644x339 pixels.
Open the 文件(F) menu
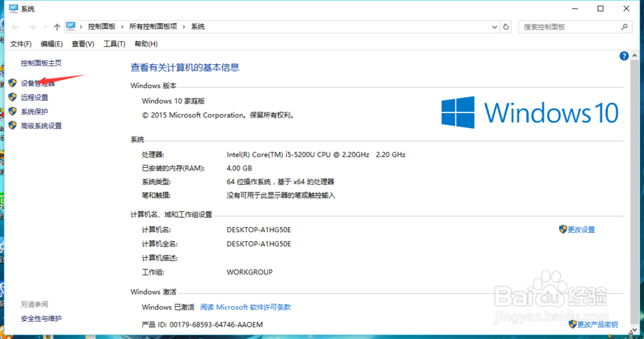21,44
